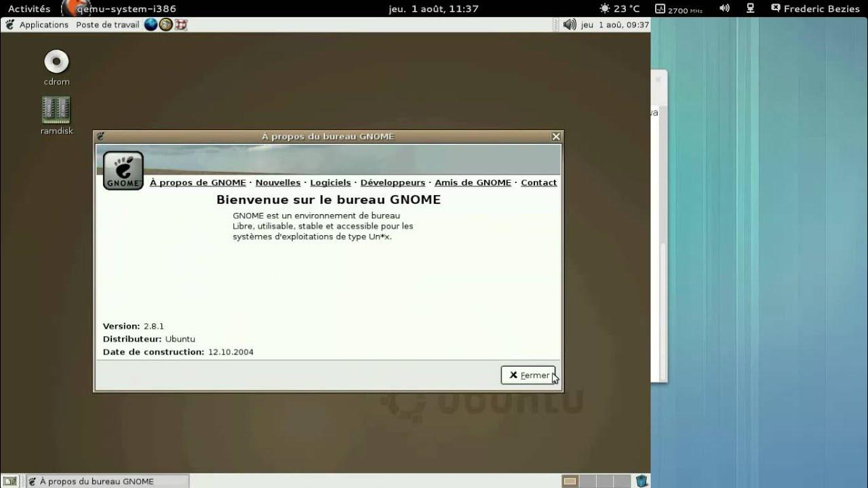The image size is (868, 488).
Task: Follow the Nouvelles link
Action: 278,182
